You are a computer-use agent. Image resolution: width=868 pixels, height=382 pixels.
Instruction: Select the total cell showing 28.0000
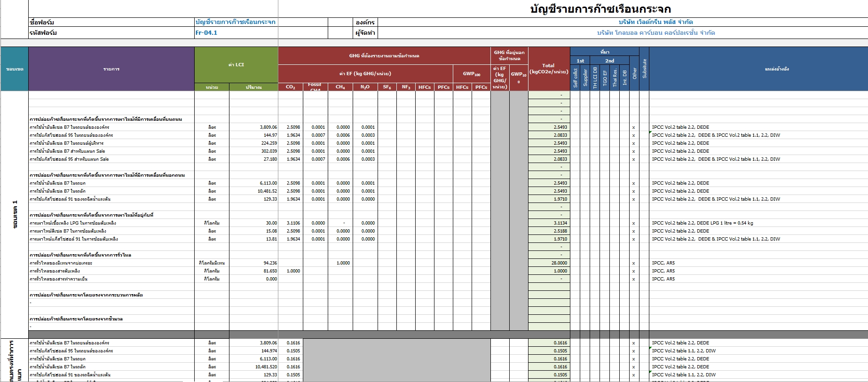tap(549, 263)
